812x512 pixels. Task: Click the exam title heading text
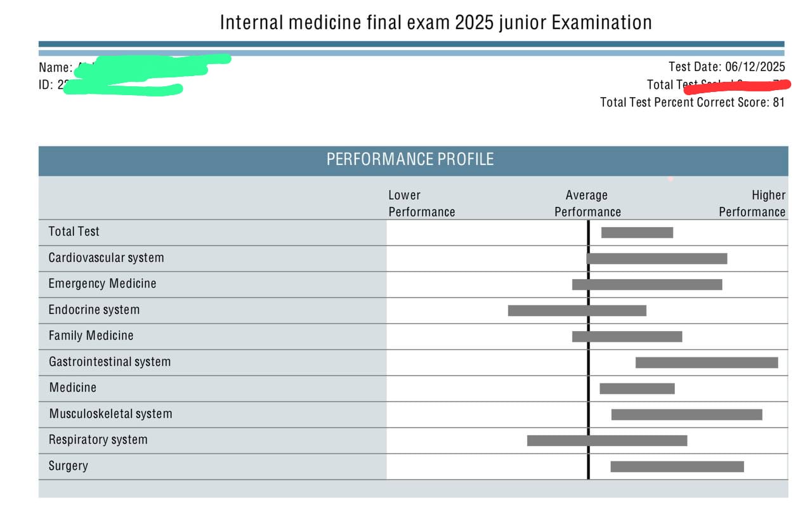pos(435,23)
